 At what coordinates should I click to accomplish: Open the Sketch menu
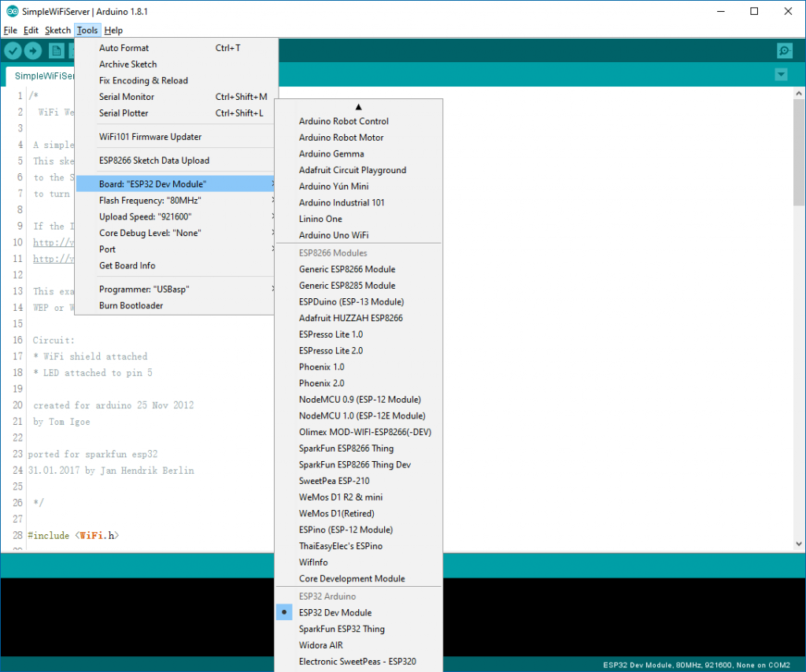(57, 31)
